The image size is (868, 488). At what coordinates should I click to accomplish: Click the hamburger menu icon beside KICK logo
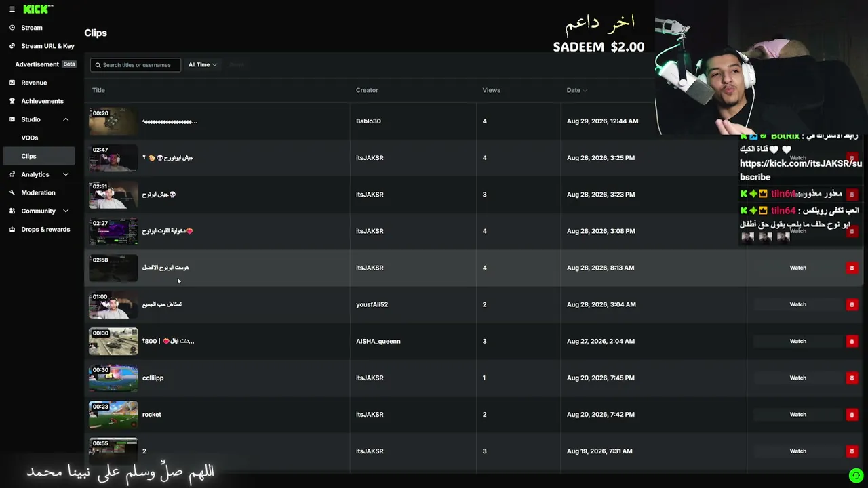click(x=12, y=9)
